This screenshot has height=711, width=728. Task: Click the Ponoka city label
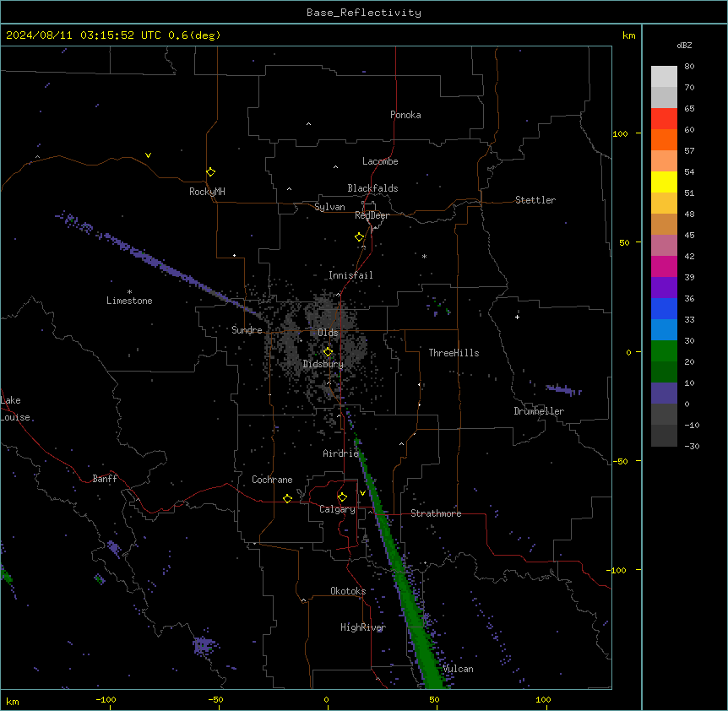point(405,115)
